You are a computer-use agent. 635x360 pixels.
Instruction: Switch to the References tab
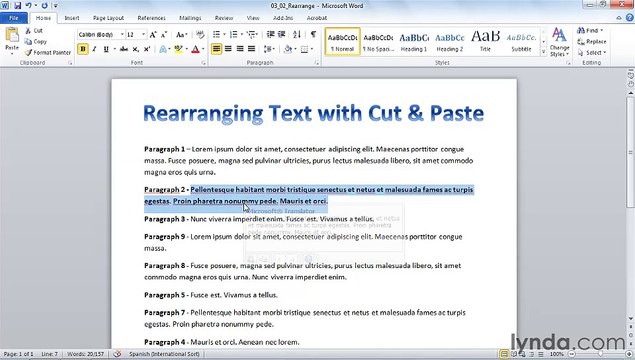tap(151, 18)
